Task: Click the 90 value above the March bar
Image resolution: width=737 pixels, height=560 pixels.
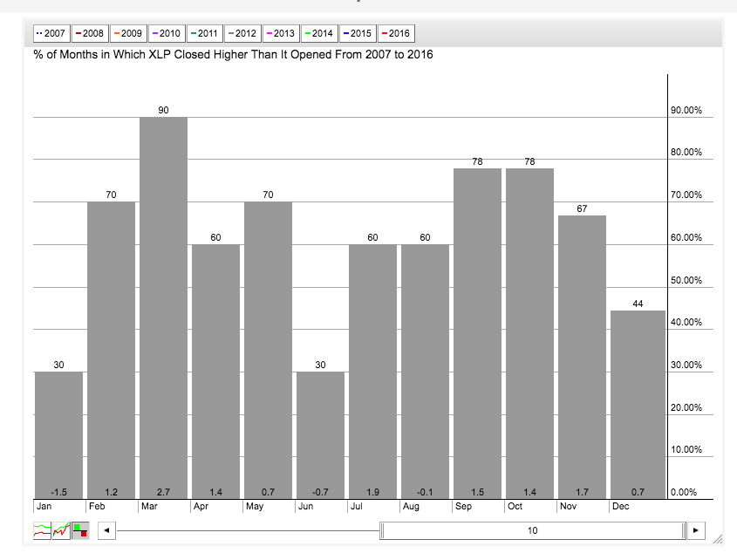Action: (x=163, y=110)
